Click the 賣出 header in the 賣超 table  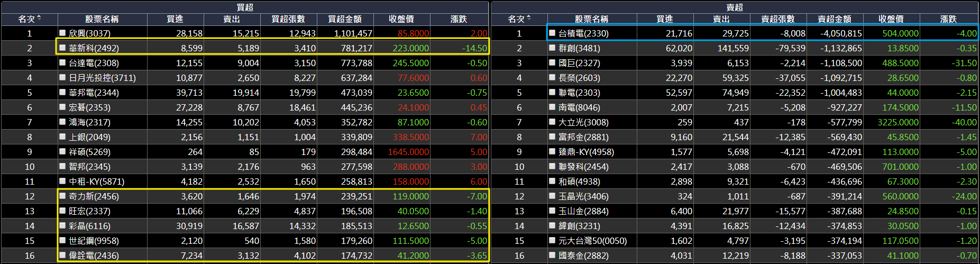coord(721,19)
